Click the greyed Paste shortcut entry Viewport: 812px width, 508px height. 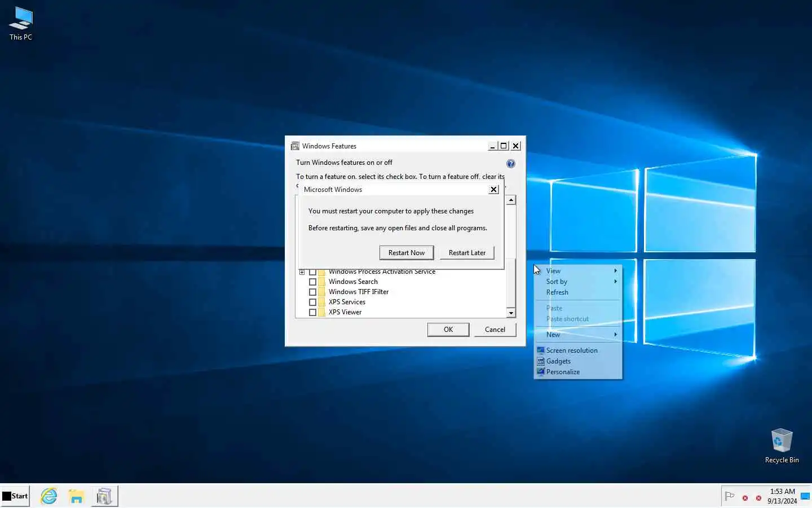point(578,319)
